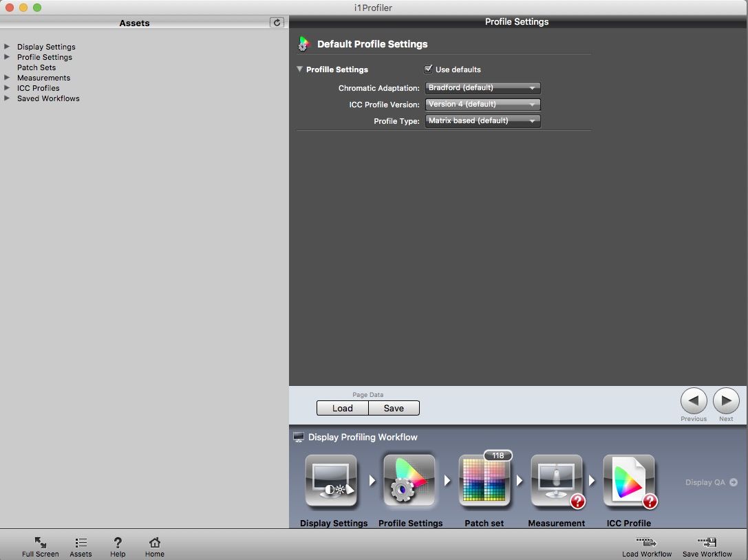Click the Measurement question mark warning badge
The height and width of the screenshot is (560, 748).
pyautogui.click(x=578, y=501)
